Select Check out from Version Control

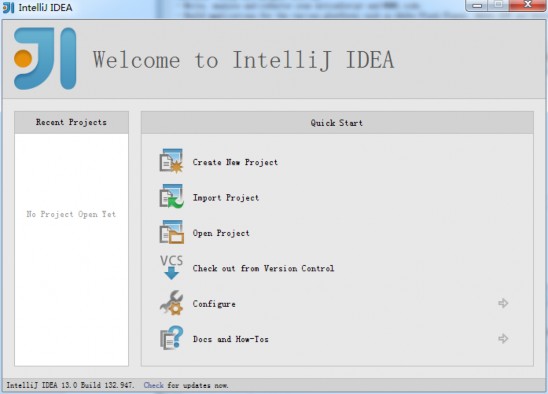263,268
